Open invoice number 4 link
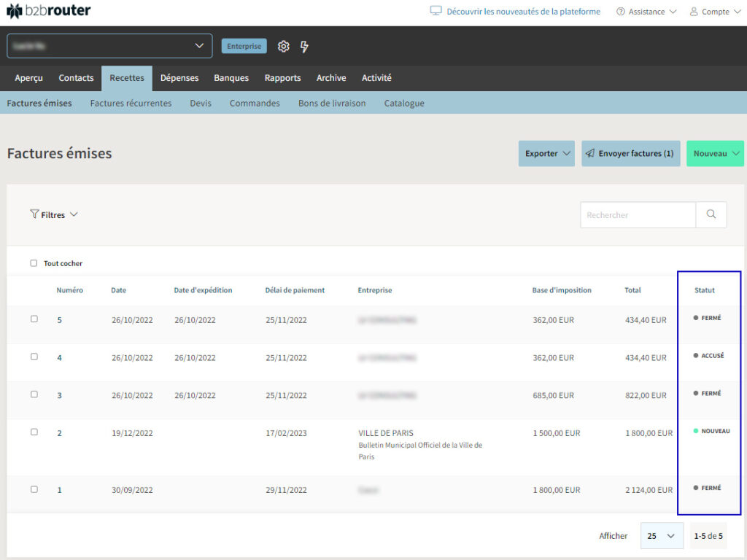Viewport: 747px width, 560px height. click(60, 357)
